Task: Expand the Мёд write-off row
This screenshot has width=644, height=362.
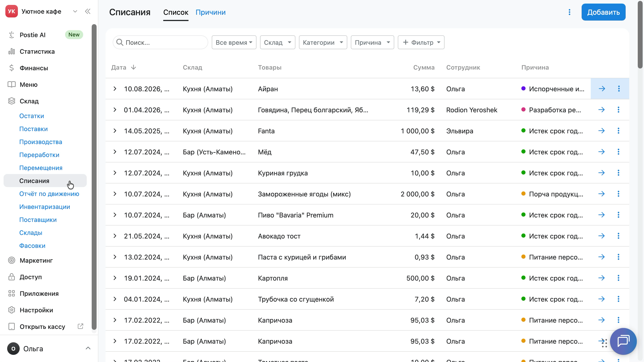Action: click(115, 152)
